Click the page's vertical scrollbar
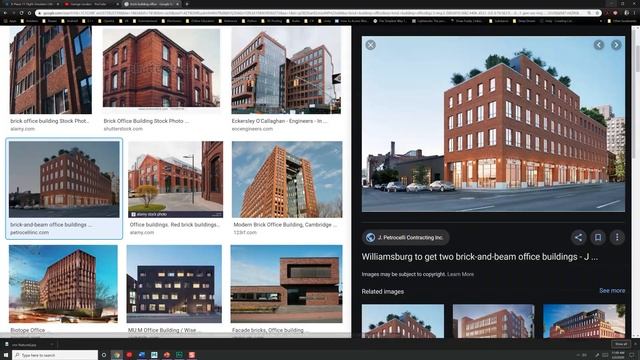Image resolution: width=640 pixels, height=360 pixels. 636,182
